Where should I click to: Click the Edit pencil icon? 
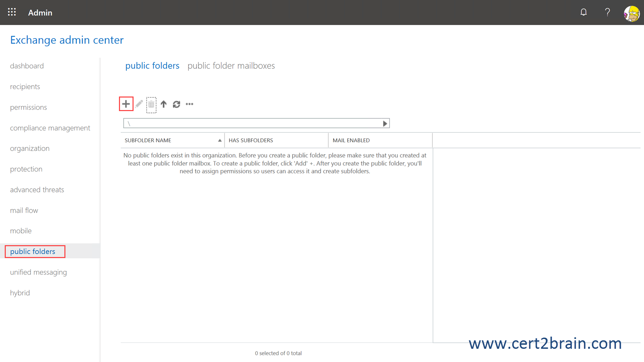click(x=139, y=104)
